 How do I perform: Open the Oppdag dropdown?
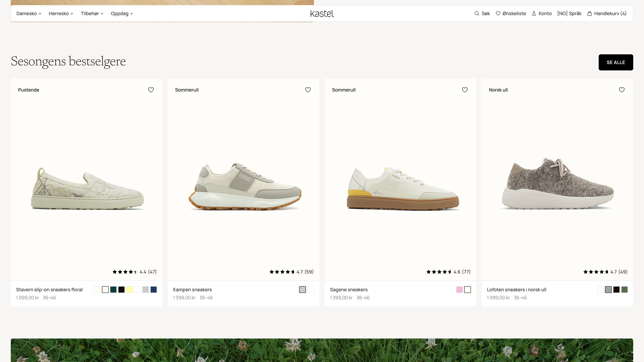122,14
